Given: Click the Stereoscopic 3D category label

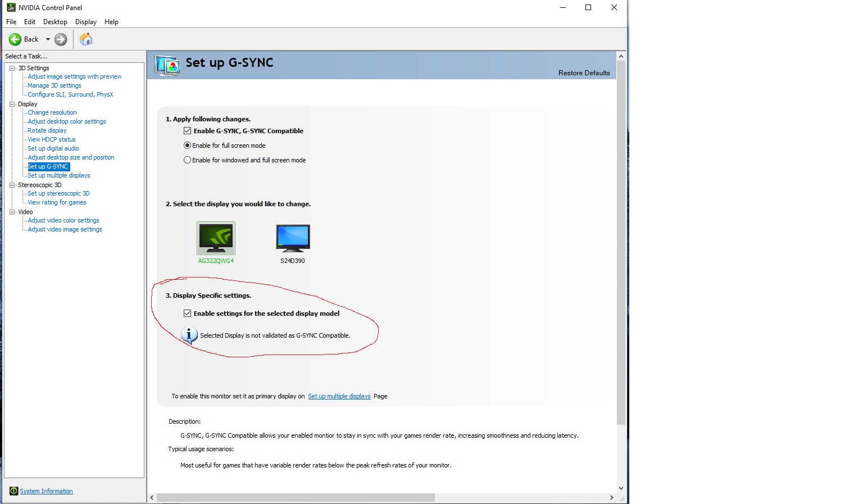Looking at the screenshot, I should [x=39, y=185].
